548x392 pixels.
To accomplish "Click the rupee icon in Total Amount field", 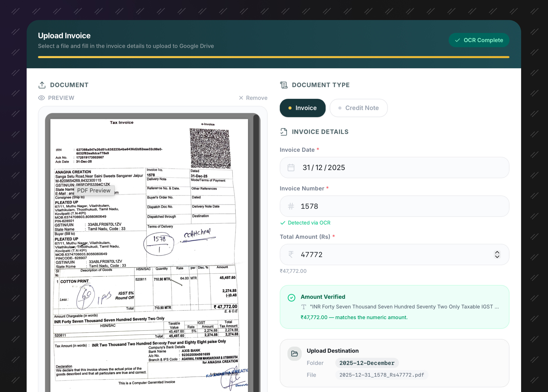I will [291, 254].
